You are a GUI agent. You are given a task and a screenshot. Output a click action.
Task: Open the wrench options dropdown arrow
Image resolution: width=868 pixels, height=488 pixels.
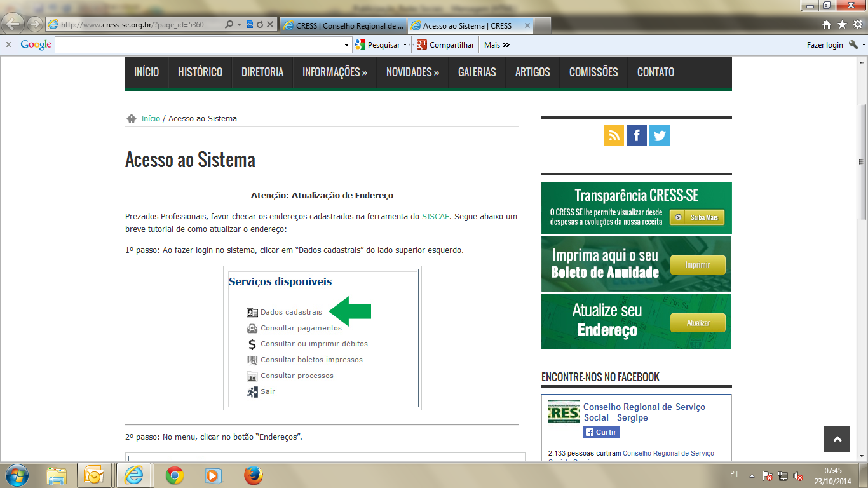coord(862,45)
